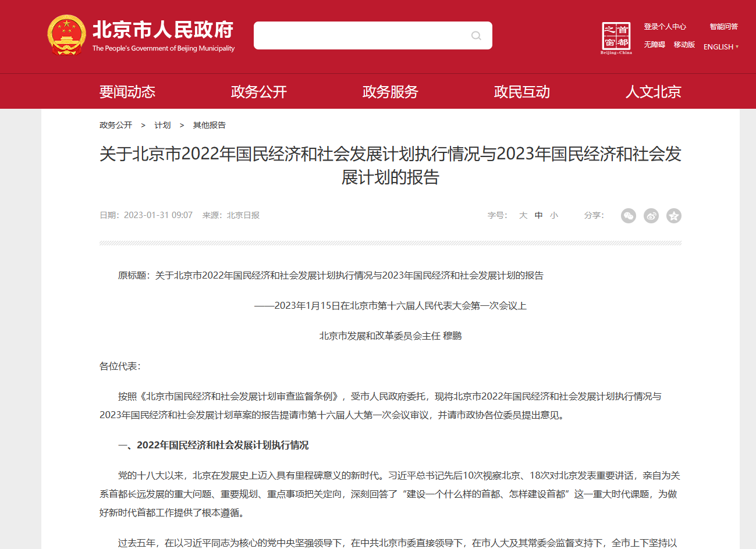Viewport: 756px width, 549px height.
Task: Set font size to 小 (small)
Action: pyautogui.click(x=554, y=215)
